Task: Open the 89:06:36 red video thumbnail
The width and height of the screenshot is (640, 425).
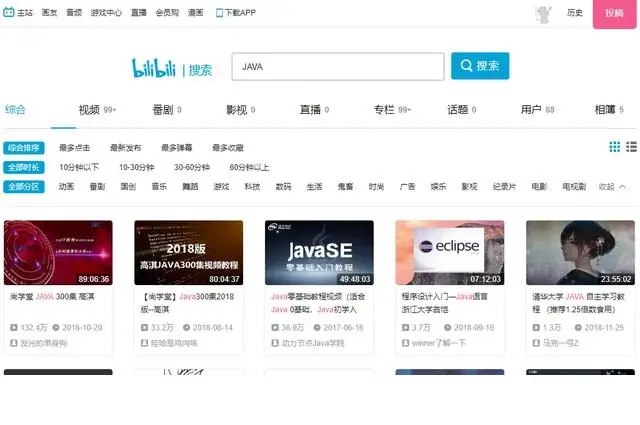Action: (x=58, y=253)
